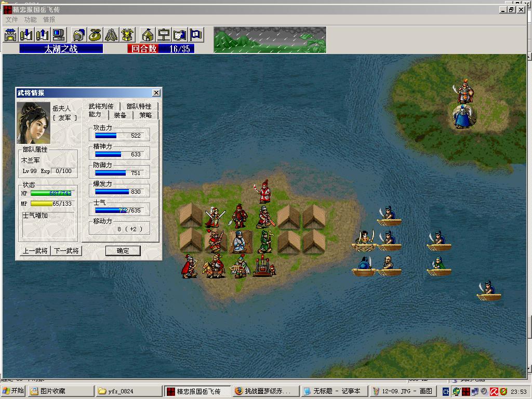Click the computer monitor toolbar icon
The width and height of the screenshot is (532, 399).
[x=59, y=35]
